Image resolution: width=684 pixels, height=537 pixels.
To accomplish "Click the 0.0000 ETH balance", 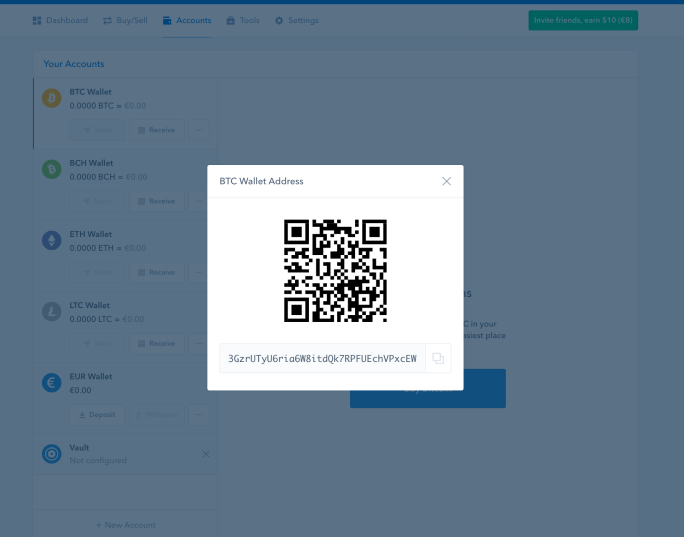I will [x=91, y=248].
